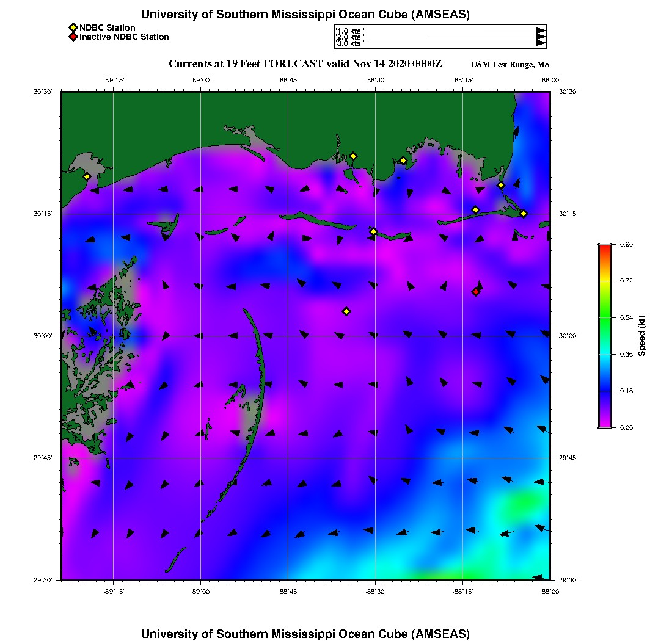This screenshot has height=641, width=672.
Task: Click the 'NDBC Station' legend text
Action: (108, 27)
